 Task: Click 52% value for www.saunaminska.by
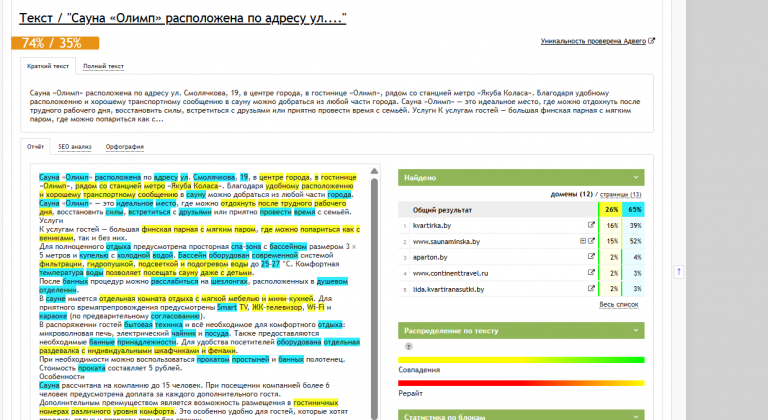pyautogui.click(x=635, y=241)
